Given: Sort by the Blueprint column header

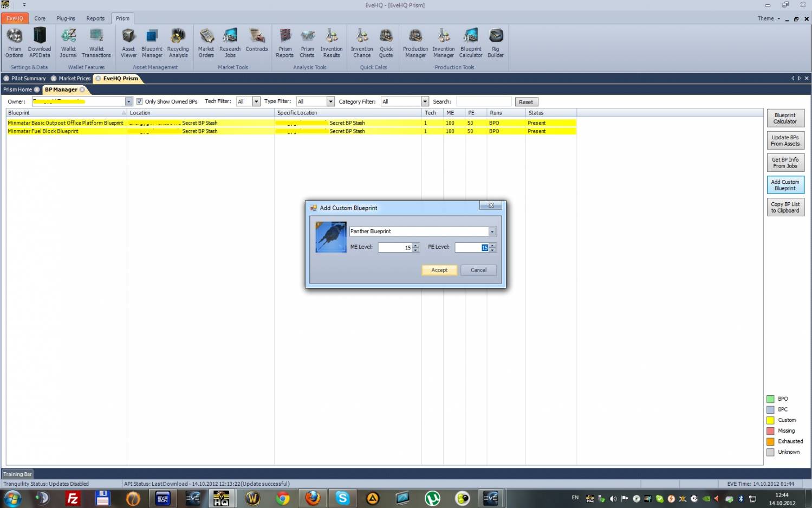Looking at the screenshot, I should pyautogui.click(x=66, y=113).
